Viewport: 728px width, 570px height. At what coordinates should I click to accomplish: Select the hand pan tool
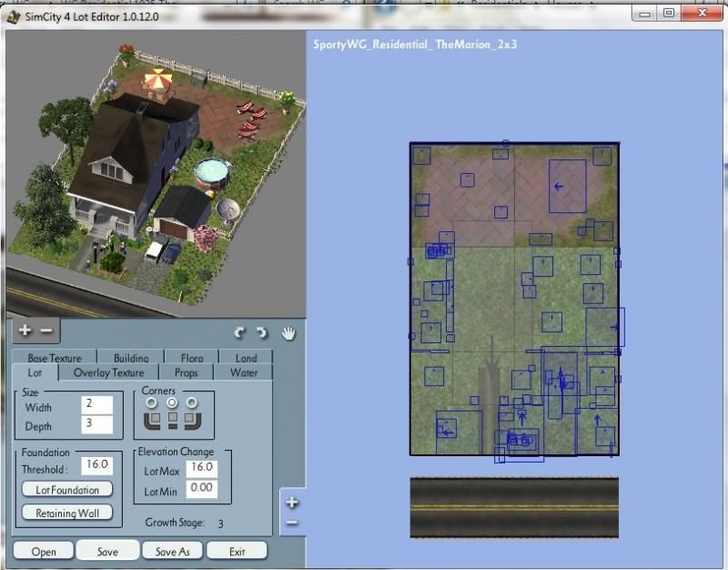(x=288, y=333)
